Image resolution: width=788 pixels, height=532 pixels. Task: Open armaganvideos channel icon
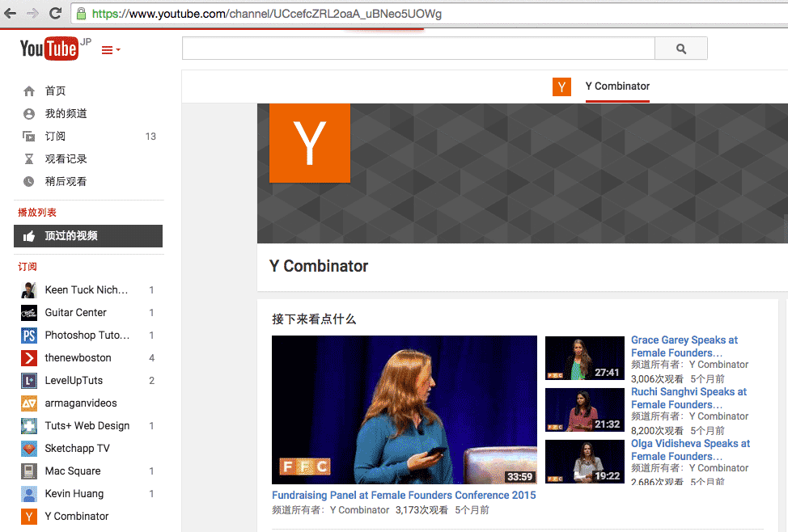tap(29, 403)
